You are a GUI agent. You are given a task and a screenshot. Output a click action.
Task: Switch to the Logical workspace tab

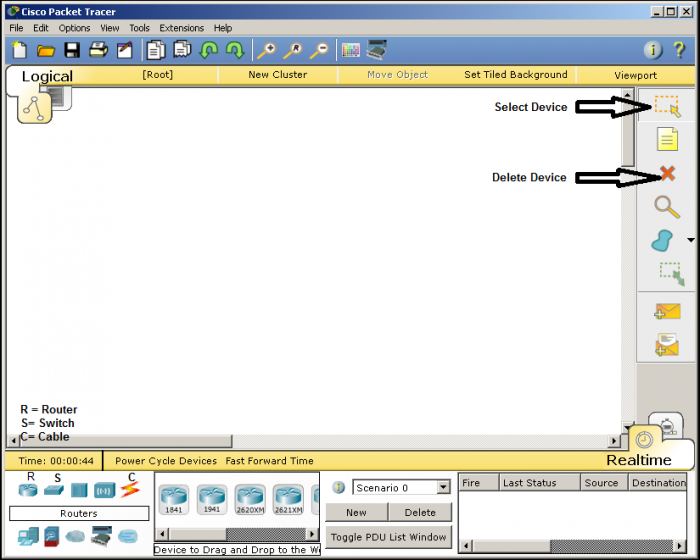click(47, 76)
